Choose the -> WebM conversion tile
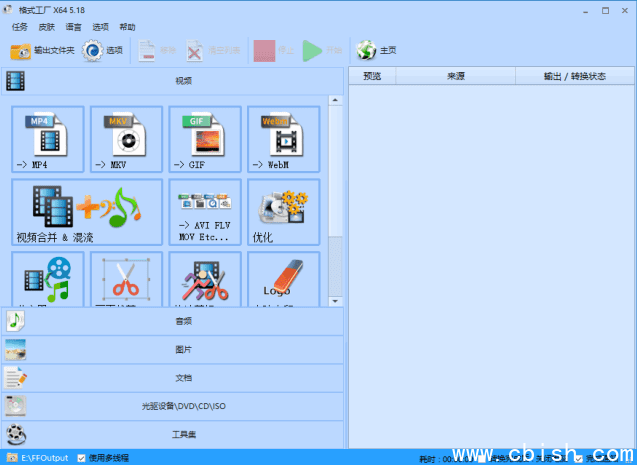The width and height of the screenshot is (637, 465). (284, 139)
